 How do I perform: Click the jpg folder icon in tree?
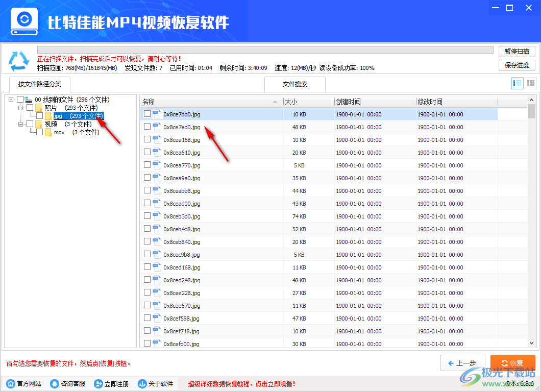click(48, 116)
